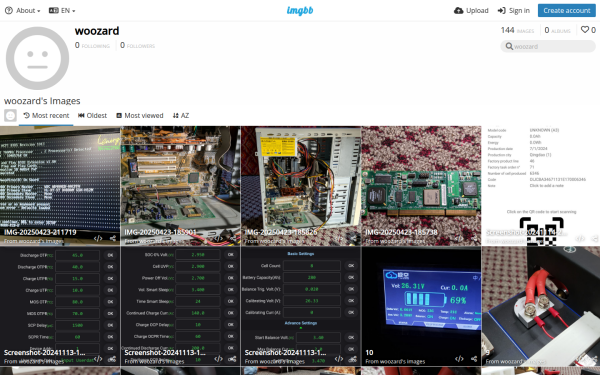Select the AZ sort tab
Image resolution: width=600 pixels, height=375 pixels.
click(x=181, y=116)
